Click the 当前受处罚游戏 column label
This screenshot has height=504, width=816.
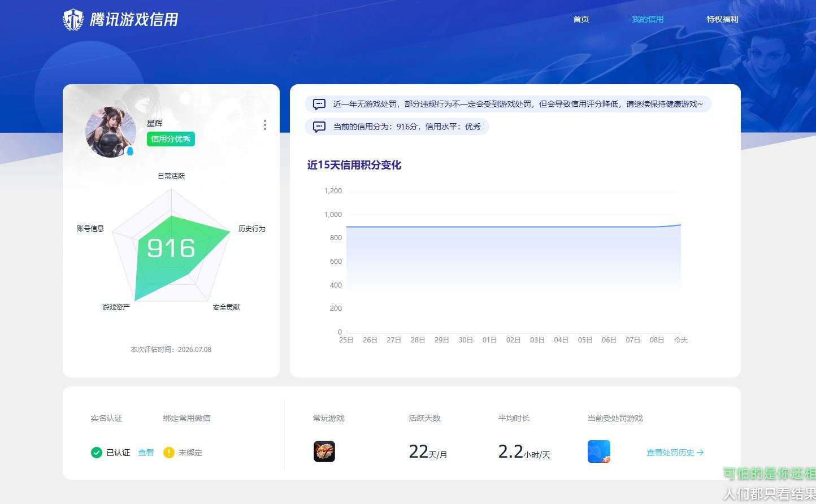(615, 419)
